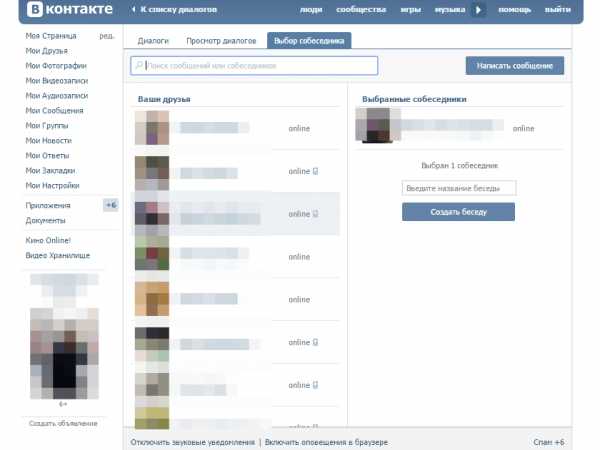Click the Ваши друзья heading
The width and height of the screenshot is (600, 450).
[164, 99]
